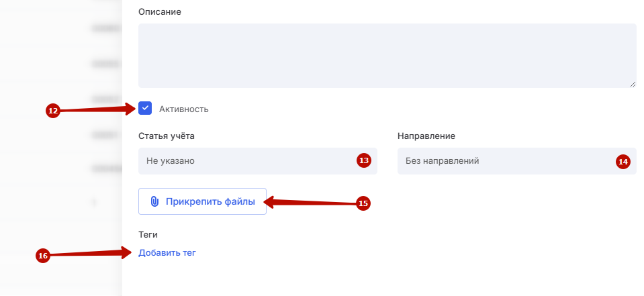Click the red marker numbered 13

[x=364, y=160]
